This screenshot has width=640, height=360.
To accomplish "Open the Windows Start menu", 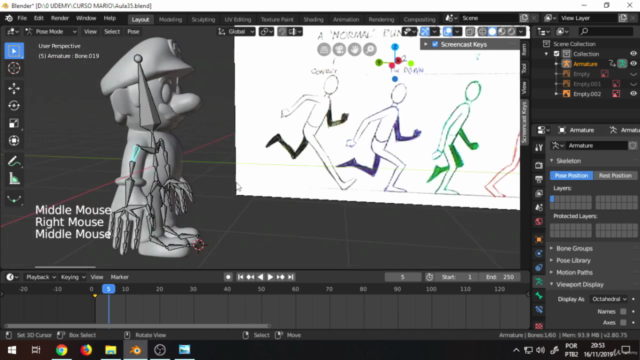I will point(12,350).
